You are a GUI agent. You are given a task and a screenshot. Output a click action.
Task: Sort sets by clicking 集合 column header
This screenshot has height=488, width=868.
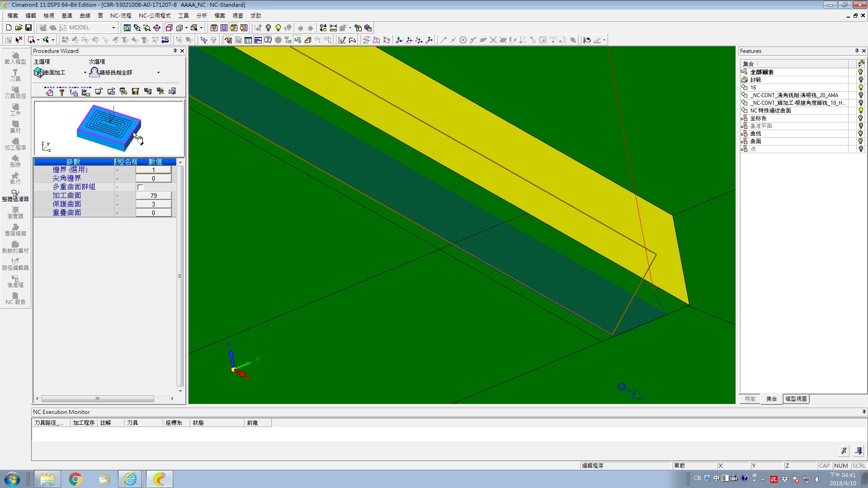coord(794,64)
